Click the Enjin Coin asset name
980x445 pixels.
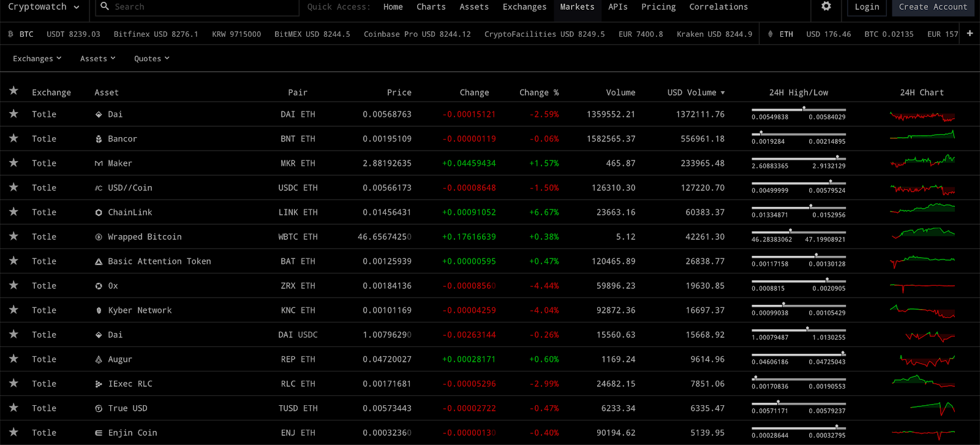tap(132, 433)
